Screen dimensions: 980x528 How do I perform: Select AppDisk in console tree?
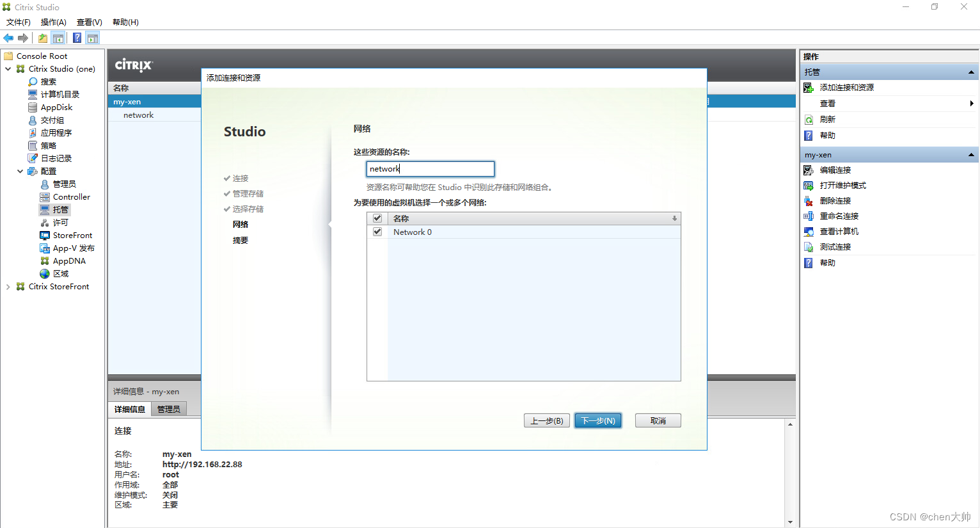[x=56, y=108]
